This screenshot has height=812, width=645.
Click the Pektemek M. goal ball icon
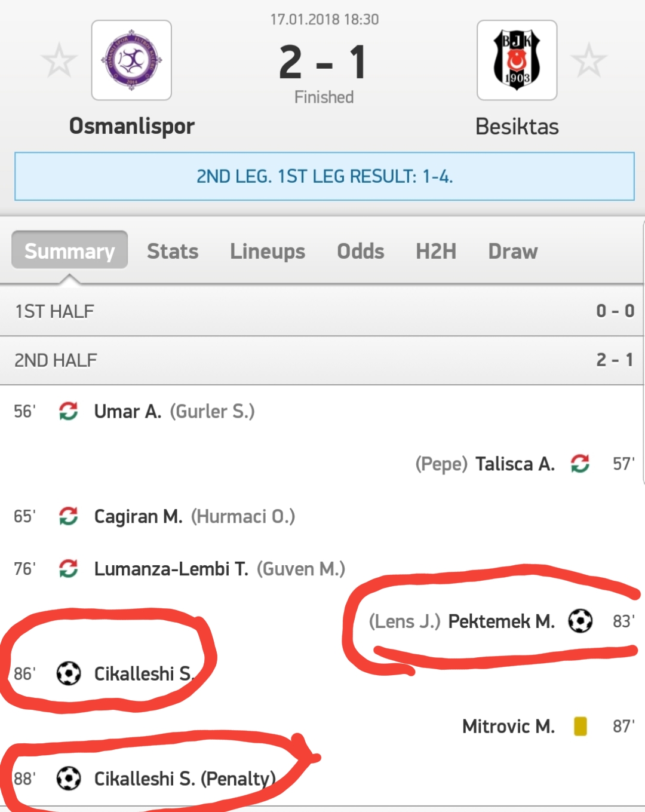(x=580, y=621)
